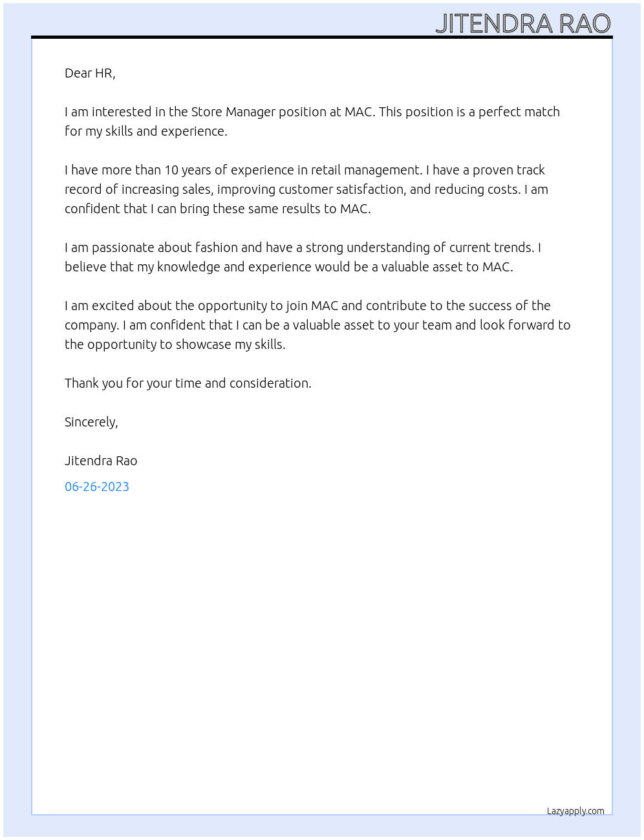Click the blank white area below the date
This screenshot has height=840, width=644.
pyautogui.click(x=322, y=646)
